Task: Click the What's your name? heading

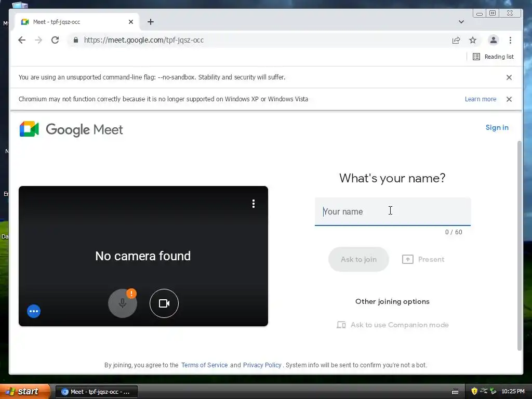Action: click(392, 178)
